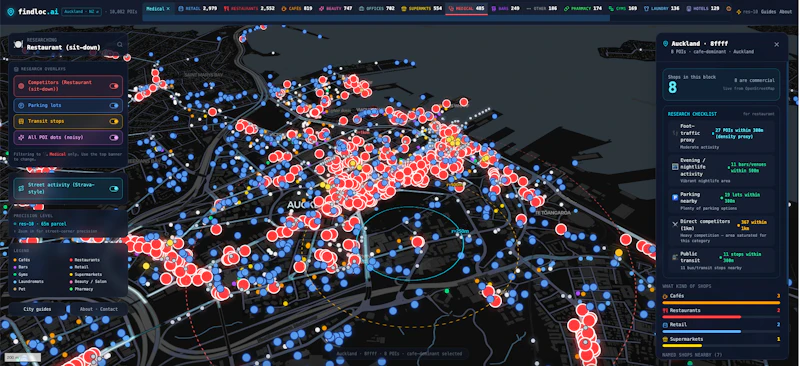The height and width of the screenshot is (366, 800).
Task: Click the All POI dots icon
Action: 21,137
